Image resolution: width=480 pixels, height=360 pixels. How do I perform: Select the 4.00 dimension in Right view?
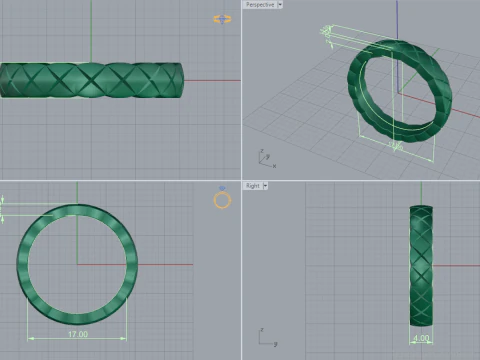coord(421,338)
